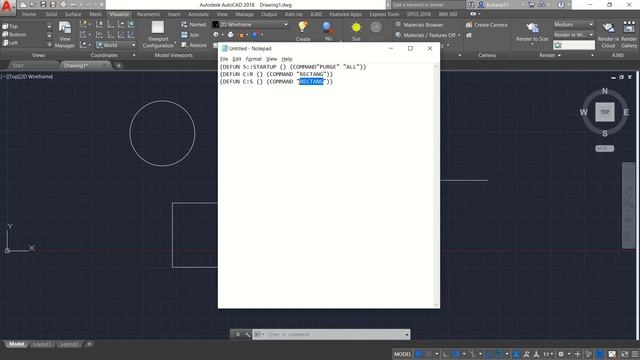Toggle Ortho mode in status bar

click(445, 354)
